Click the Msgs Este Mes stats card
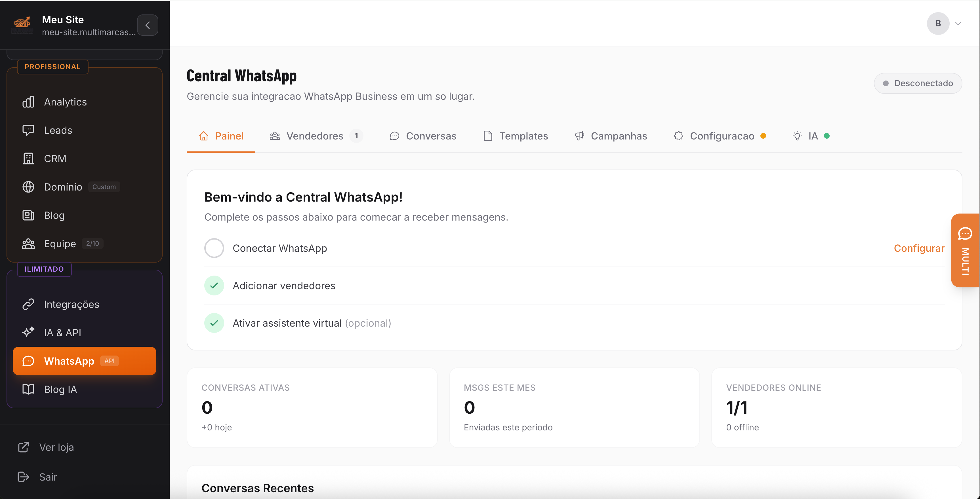Screen dimensions: 980x499 click(574, 407)
